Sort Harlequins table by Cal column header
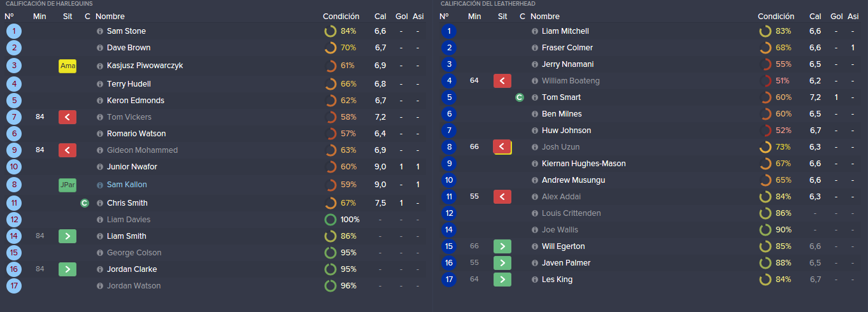This screenshot has height=312, width=868. click(380, 17)
